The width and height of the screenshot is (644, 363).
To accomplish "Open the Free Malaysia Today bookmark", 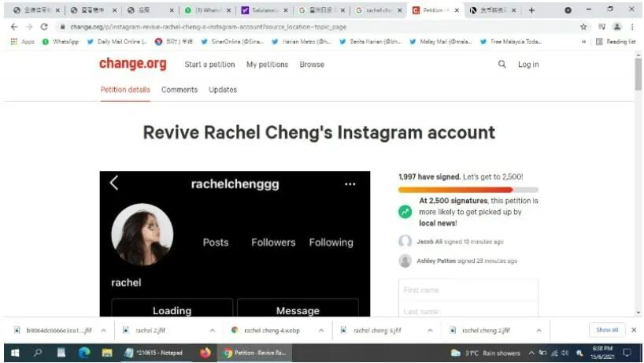I will coord(510,42).
